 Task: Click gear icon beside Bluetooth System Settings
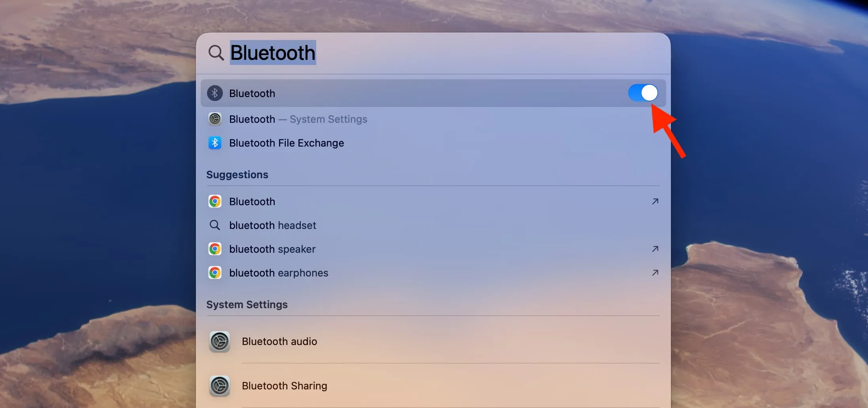coord(215,119)
